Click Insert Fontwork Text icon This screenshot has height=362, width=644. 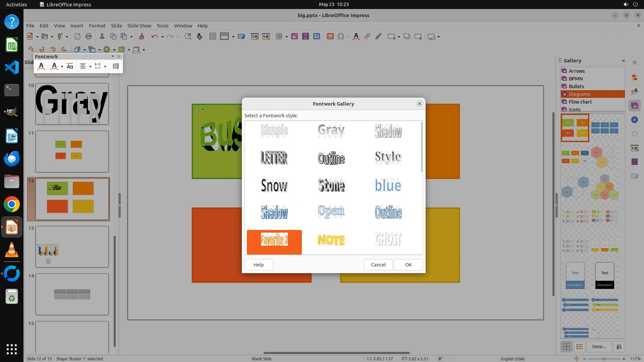coord(41,66)
